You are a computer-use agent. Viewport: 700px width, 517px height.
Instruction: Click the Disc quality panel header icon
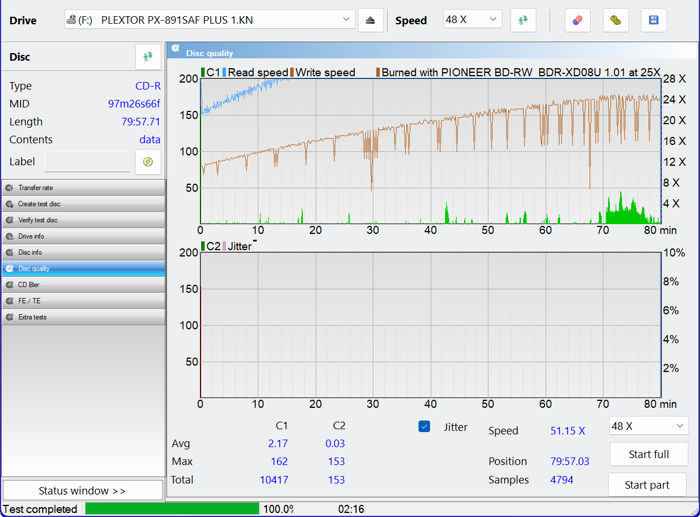[x=176, y=49]
